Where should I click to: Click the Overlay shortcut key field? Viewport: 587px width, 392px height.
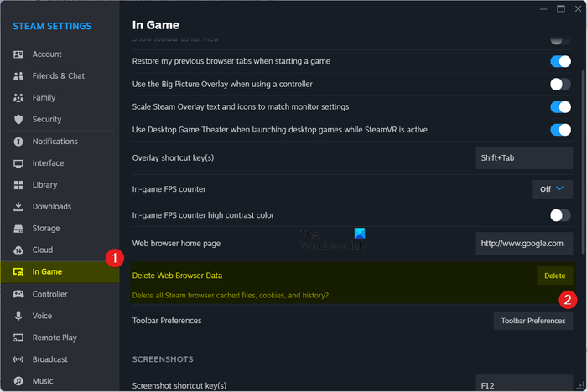point(524,158)
